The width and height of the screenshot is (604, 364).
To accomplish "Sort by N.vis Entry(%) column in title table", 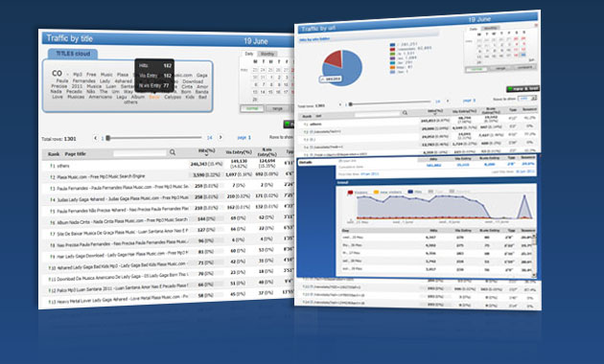I will pos(267,152).
